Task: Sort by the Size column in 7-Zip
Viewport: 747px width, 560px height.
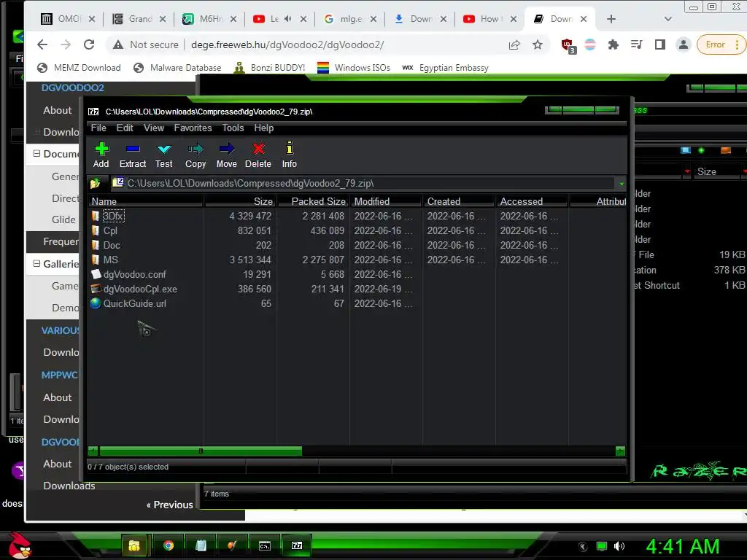Action: 241,201
